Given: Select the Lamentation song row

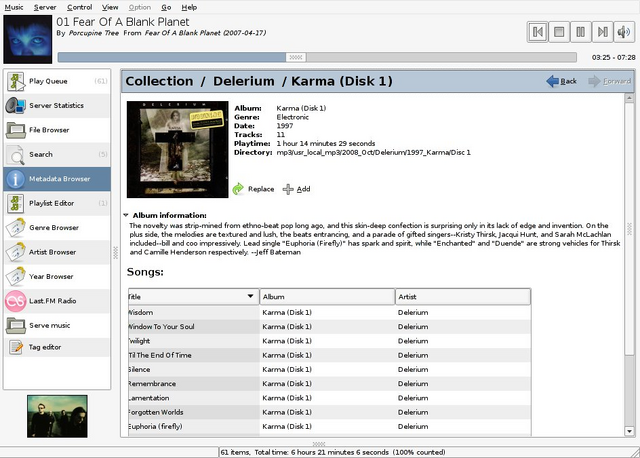Looking at the screenshot, I should coord(329,398).
